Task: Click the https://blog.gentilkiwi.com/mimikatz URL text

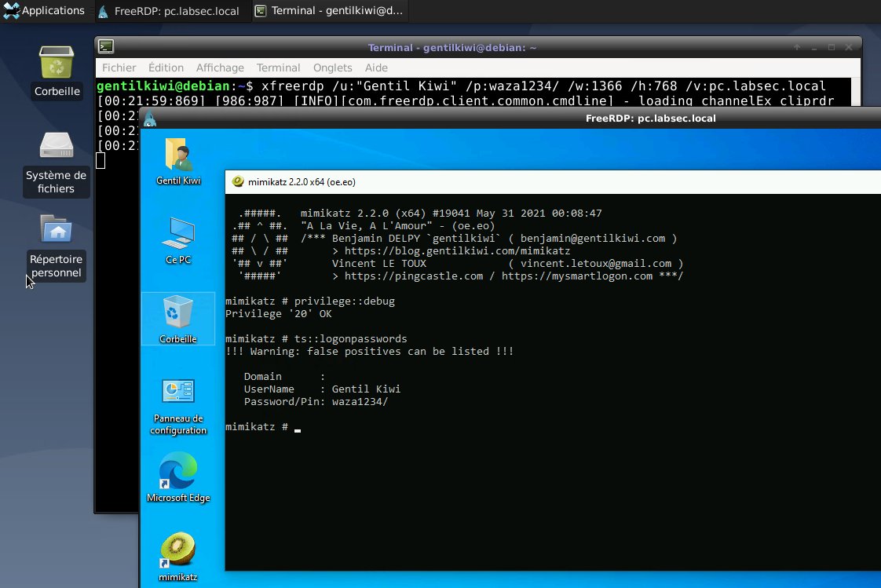Action: (x=457, y=250)
